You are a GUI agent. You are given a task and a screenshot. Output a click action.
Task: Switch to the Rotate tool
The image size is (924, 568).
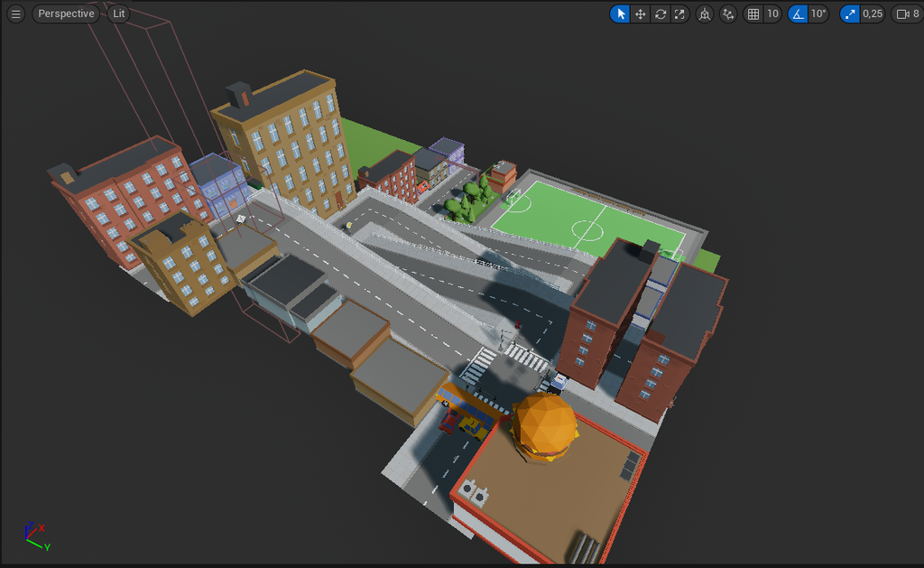pyautogui.click(x=661, y=14)
